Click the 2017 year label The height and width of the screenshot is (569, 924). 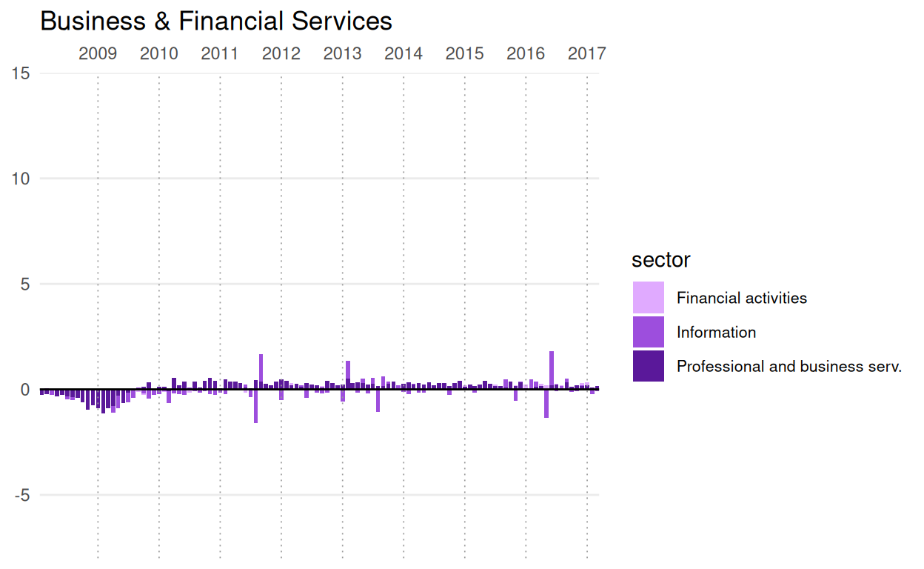(586, 53)
